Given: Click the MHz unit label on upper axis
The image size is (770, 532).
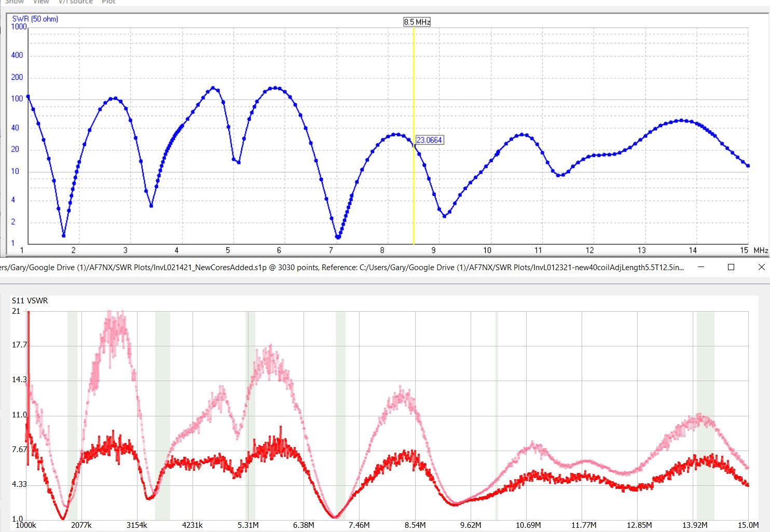Looking at the screenshot, I should (761, 250).
